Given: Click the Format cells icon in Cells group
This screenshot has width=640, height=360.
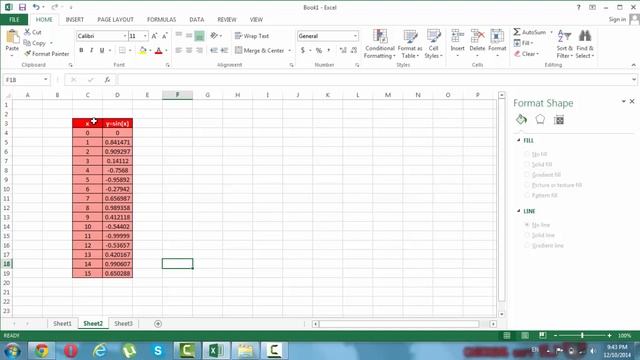Looking at the screenshot, I should click(x=497, y=37).
